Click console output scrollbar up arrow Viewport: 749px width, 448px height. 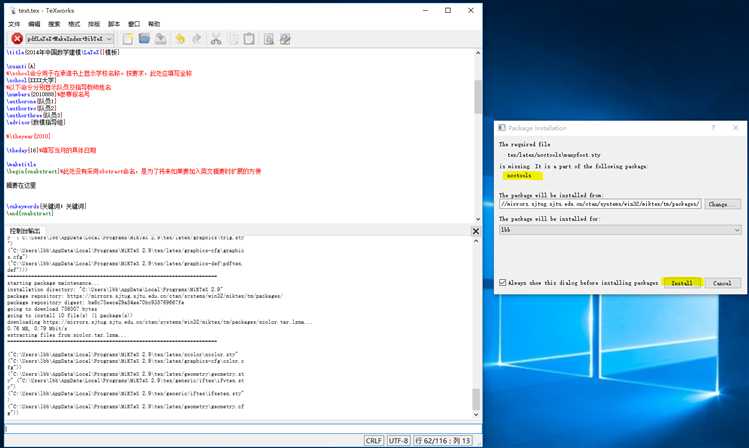[x=476, y=241]
